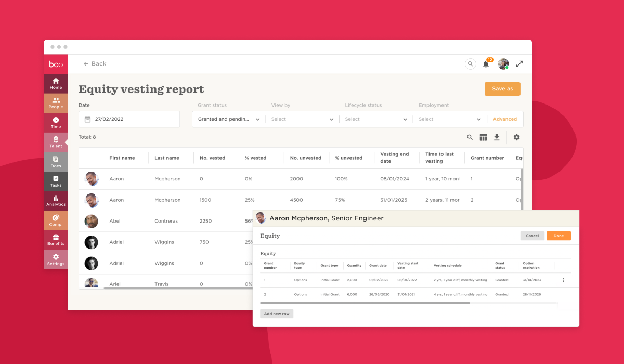Download the equity vesting report
Screen dimensions: 624x364
pos(497,137)
